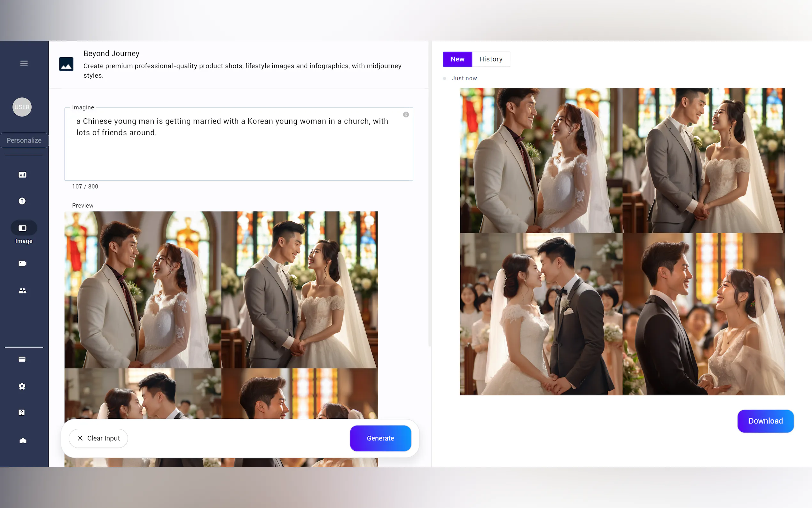The image size is (812, 508).
Task: Open the generated wedding image grid
Action: (x=622, y=241)
